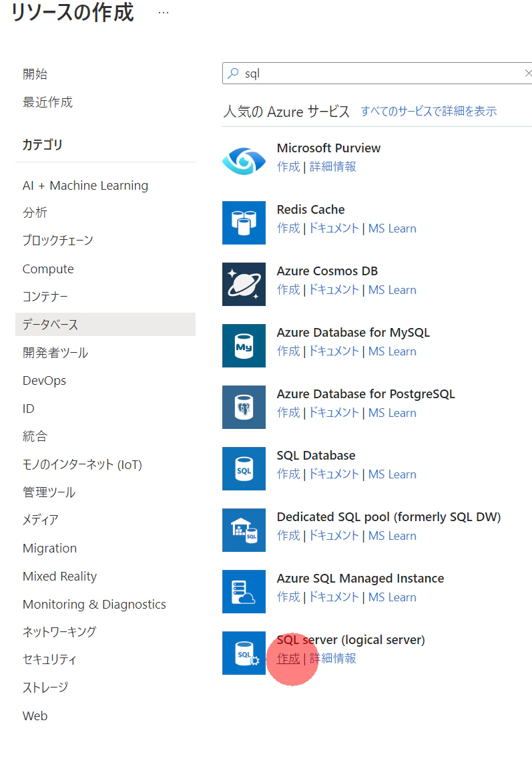Choose the データベース category
The image size is (532, 775).
pos(105,324)
